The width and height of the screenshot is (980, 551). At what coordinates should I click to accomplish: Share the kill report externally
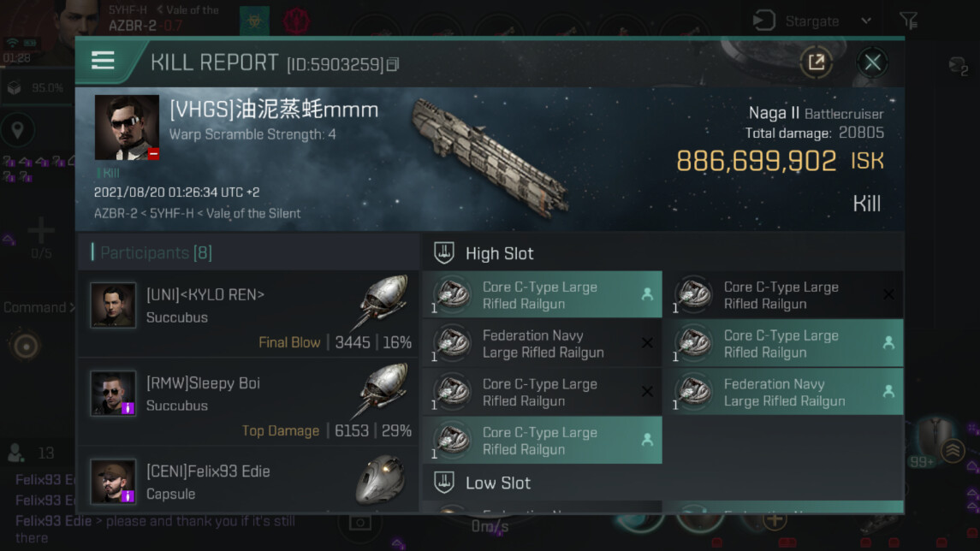[816, 62]
